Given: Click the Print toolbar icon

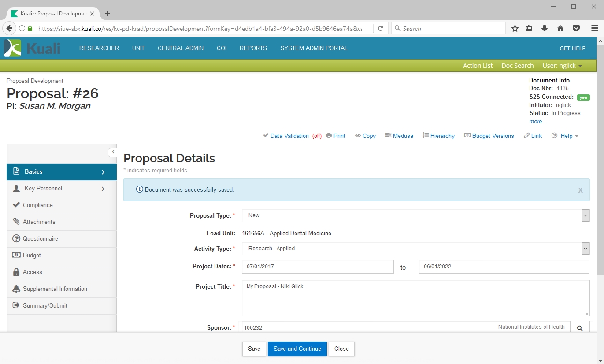Looking at the screenshot, I should coord(336,136).
